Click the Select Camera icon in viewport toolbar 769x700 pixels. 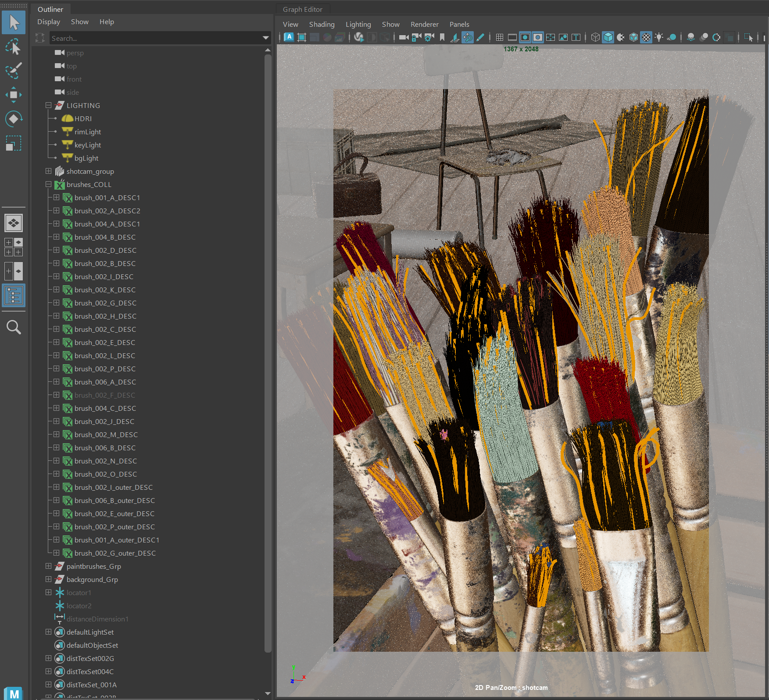404,38
